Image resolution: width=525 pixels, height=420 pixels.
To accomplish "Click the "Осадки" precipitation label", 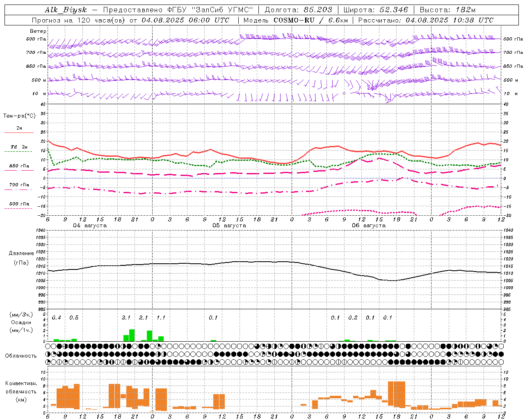I will point(21,322).
